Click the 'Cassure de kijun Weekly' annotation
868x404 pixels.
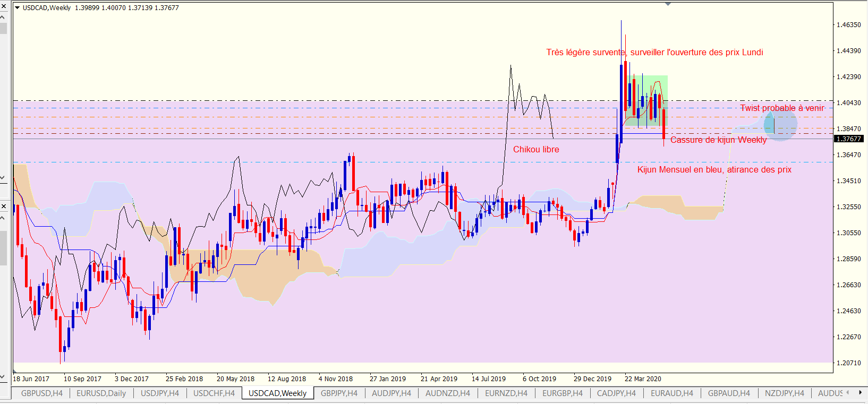click(718, 140)
